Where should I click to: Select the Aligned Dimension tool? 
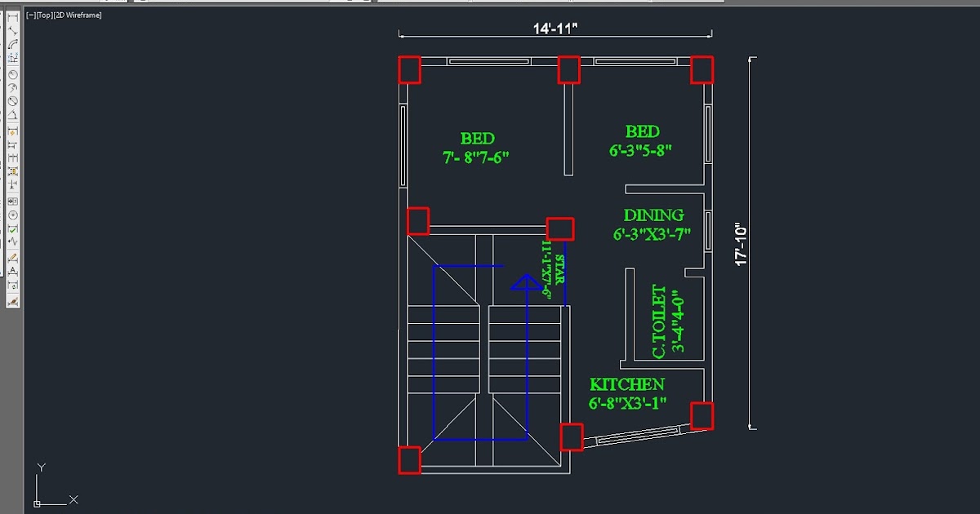click(11, 31)
